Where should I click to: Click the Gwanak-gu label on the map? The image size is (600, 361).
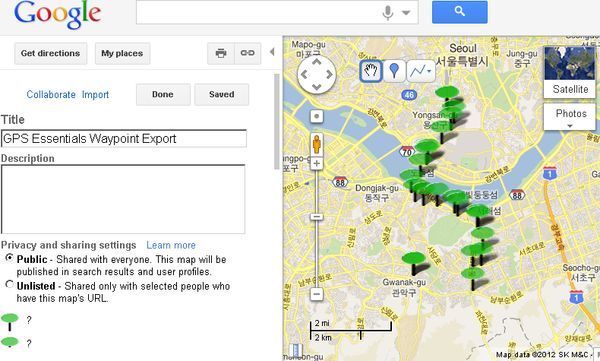(404, 287)
